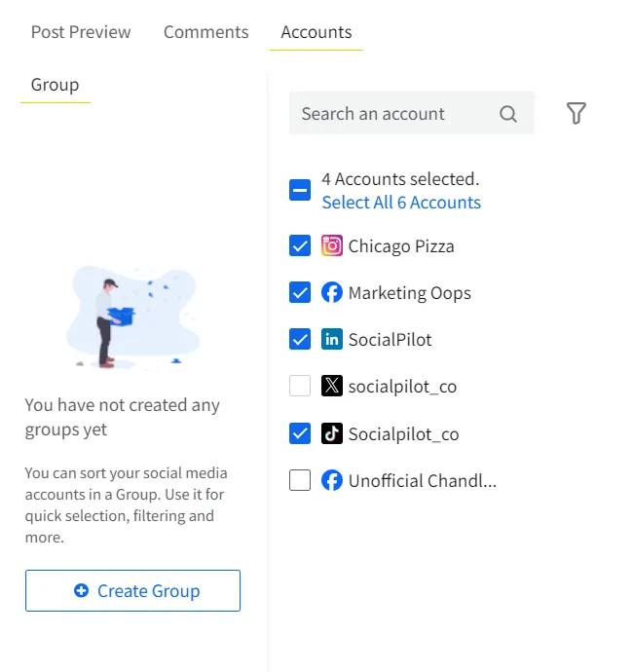Click the 4 Accounts selected text
Viewport: 633px width, 672px height.
tap(400, 179)
